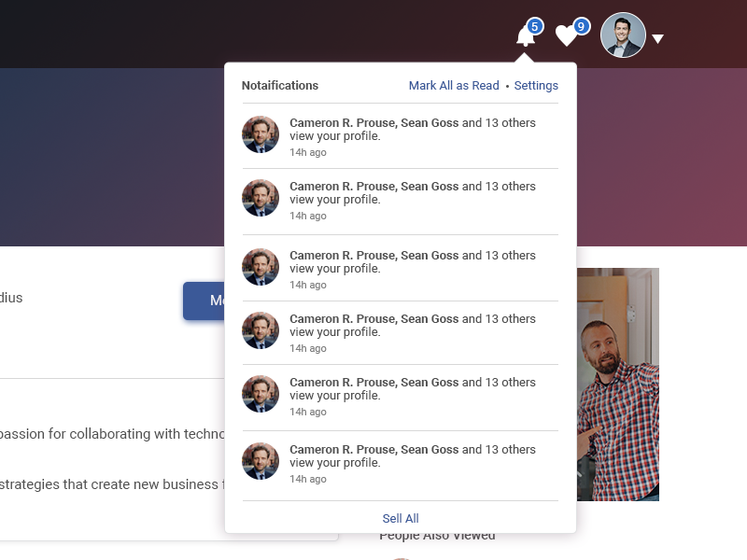Click the Sell All link
This screenshot has width=747, height=560.
click(x=401, y=518)
